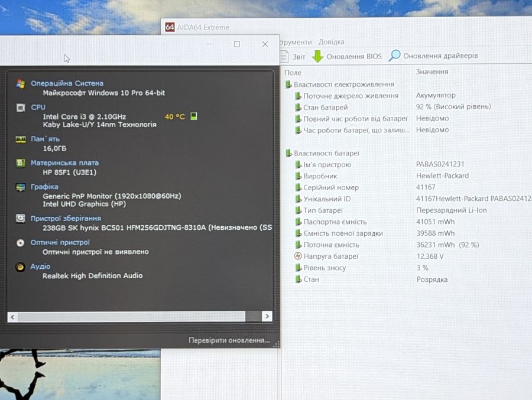The height and width of the screenshot is (400, 532).
Task: Click the motherboard icon beside Материнська плата
Action: point(21,163)
